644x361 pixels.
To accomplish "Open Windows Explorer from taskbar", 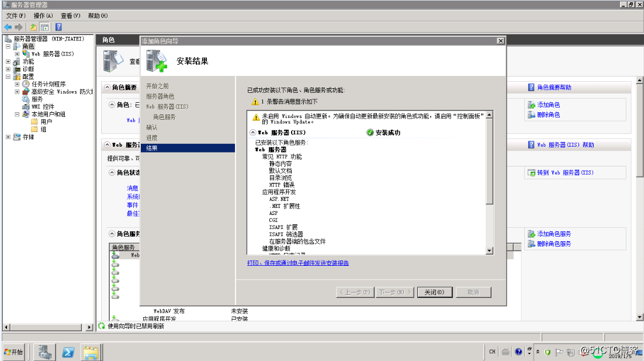I will 91,352.
